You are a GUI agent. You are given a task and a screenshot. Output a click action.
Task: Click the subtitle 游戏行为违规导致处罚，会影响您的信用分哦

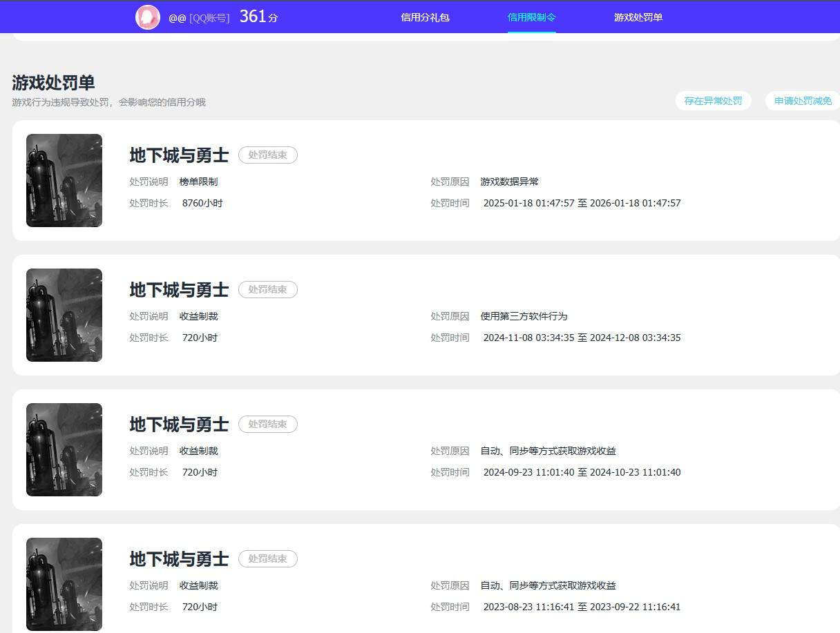108,102
